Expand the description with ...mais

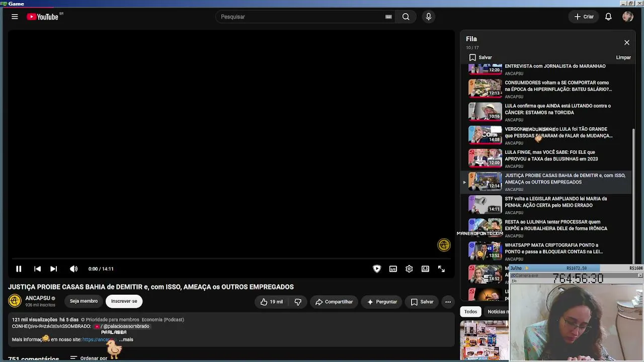pos(126,339)
